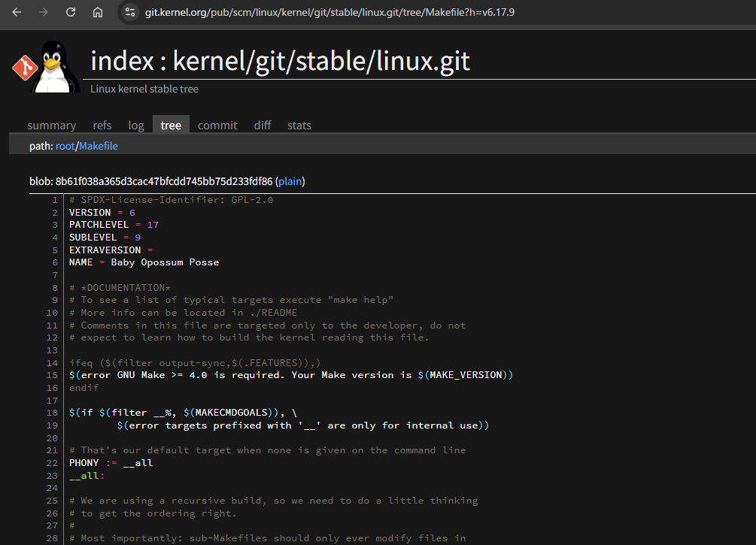Open the log tab
This screenshot has height=545, width=756.
click(x=136, y=125)
